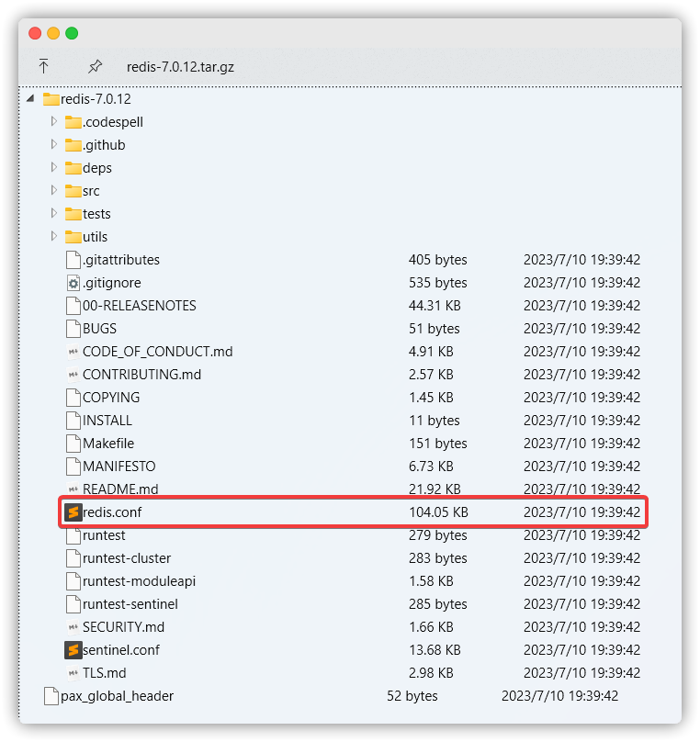The image size is (700, 742).
Task: Select the README.md file name
Action: (x=120, y=489)
